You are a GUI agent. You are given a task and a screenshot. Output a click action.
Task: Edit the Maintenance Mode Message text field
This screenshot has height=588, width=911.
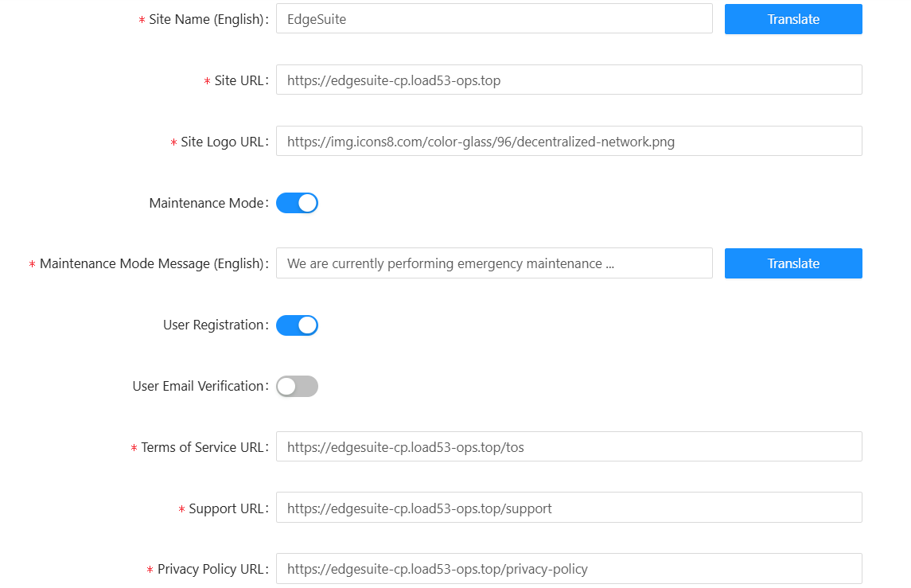pos(493,263)
